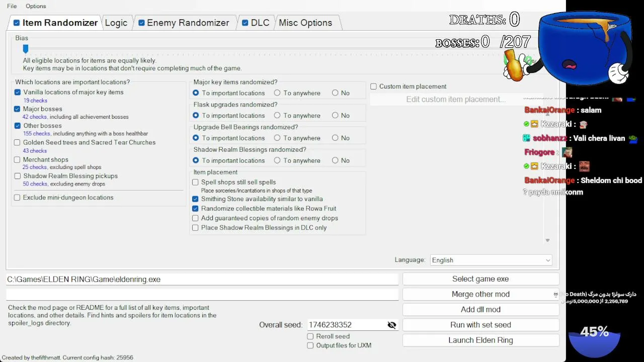
Task: Enable Golden Seed trees and Sacred Tear Churches
Action: coord(18,143)
